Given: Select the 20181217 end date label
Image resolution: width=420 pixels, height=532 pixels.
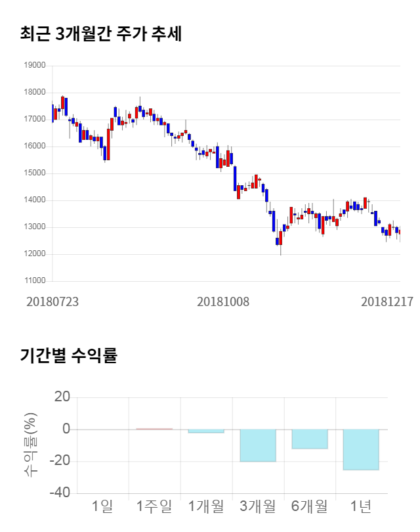Looking at the screenshot, I should (387, 301).
